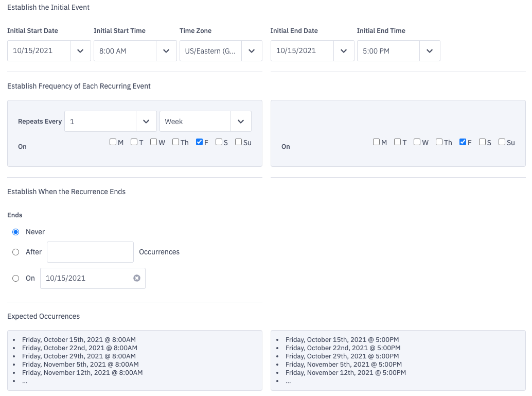The width and height of the screenshot is (532, 396).
Task: Tick the Th checkbox in left panel
Action: tap(176, 142)
